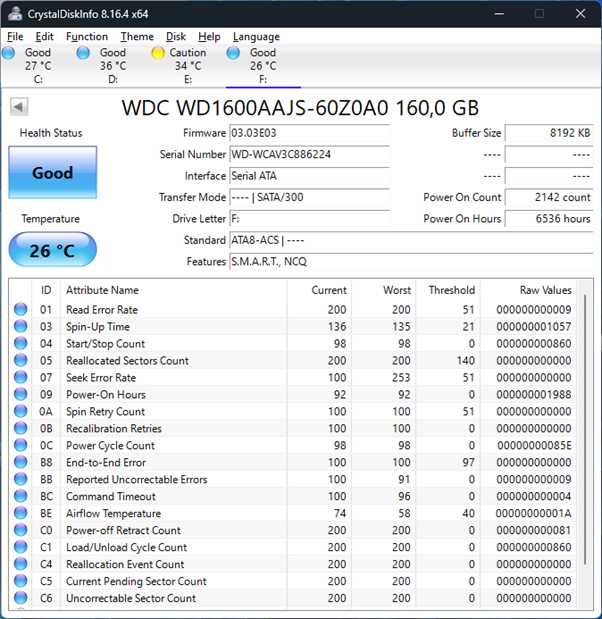The image size is (602, 619).
Task: Click the Drive Letter field F:
Action: tap(310, 218)
